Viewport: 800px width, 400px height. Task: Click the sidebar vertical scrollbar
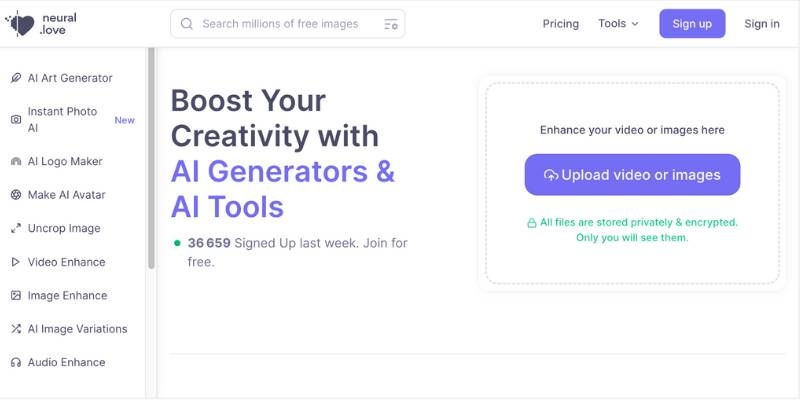pyautogui.click(x=152, y=160)
